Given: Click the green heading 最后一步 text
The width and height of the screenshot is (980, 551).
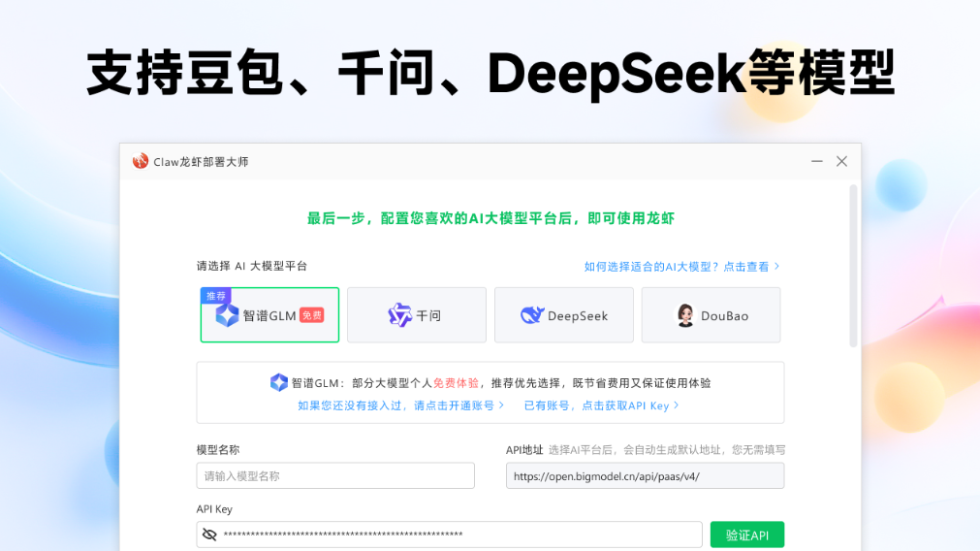Looking at the screenshot, I should 490,218.
